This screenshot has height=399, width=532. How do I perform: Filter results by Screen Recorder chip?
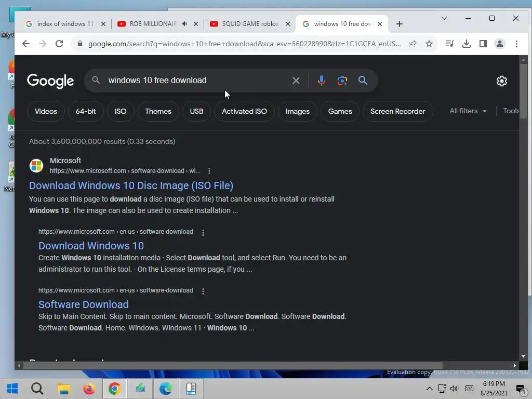click(397, 111)
